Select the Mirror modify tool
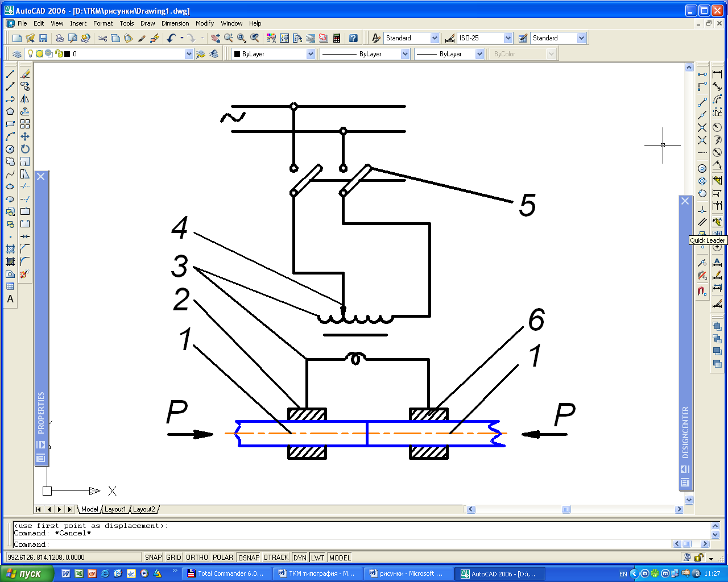The height and width of the screenshot is (582, 728). tap(25, 99)
